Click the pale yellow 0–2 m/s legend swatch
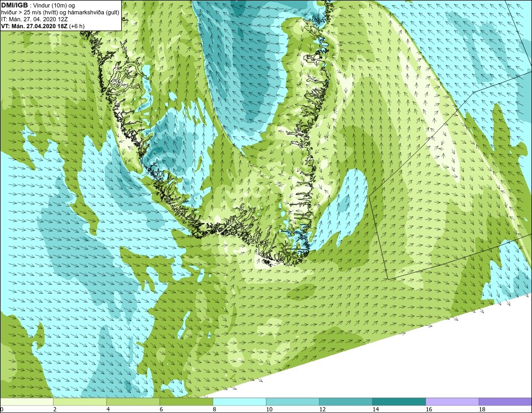 (27, 402)
